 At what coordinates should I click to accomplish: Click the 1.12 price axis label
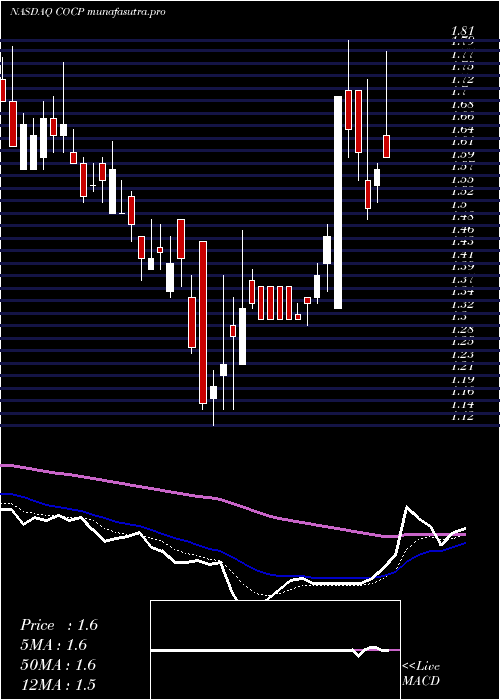coord(462,417)
